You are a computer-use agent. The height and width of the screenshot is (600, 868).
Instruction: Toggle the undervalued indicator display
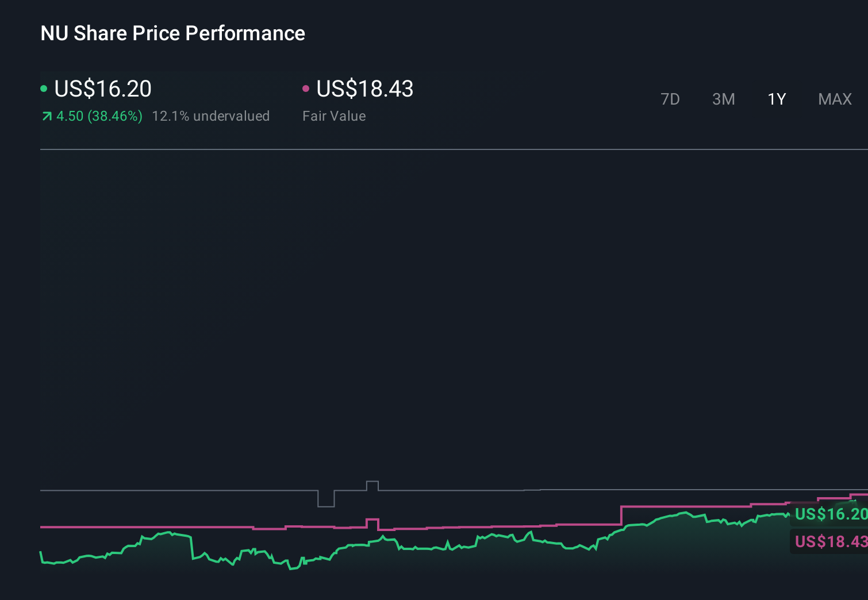click(210, 116)
